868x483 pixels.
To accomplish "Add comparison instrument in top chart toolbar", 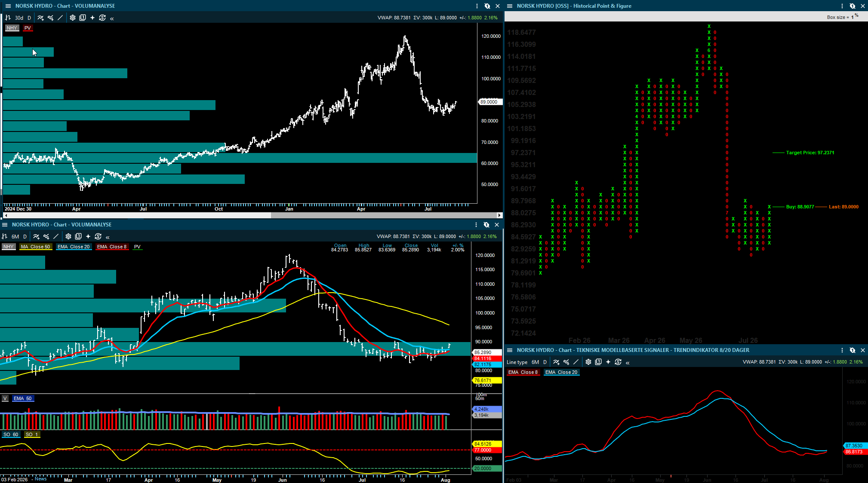I will click(50, 18).
